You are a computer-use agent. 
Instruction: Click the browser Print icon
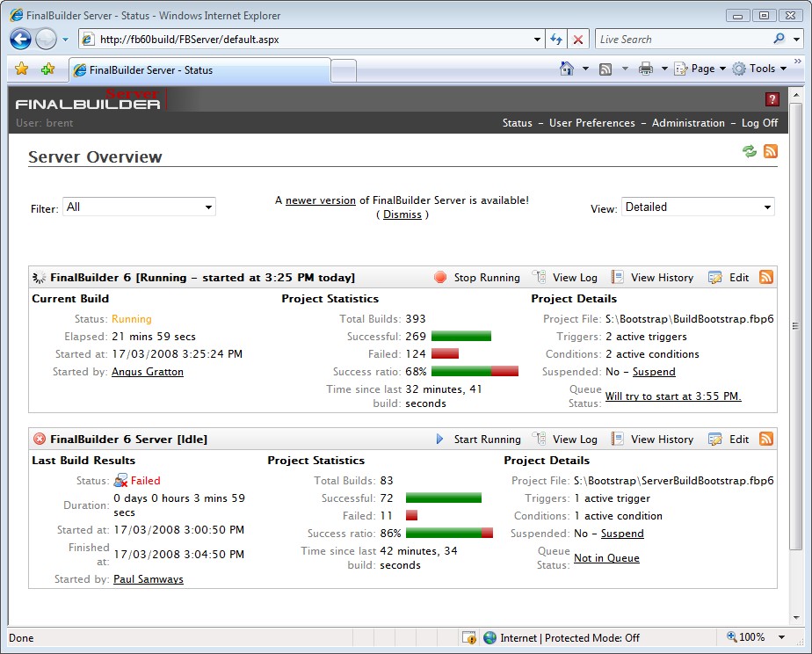coord(645,69)
